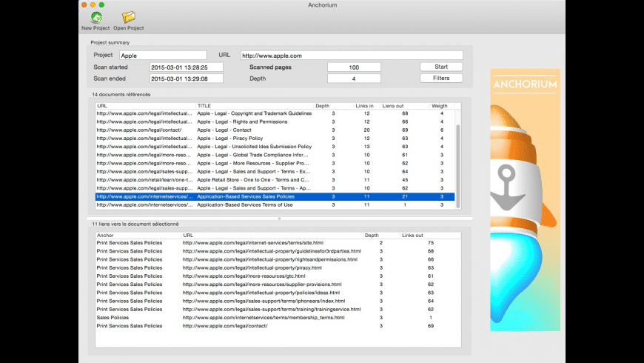Screen dimensions: 644x363
Task: Select link row with piracy.html URL
Action: 278,267
